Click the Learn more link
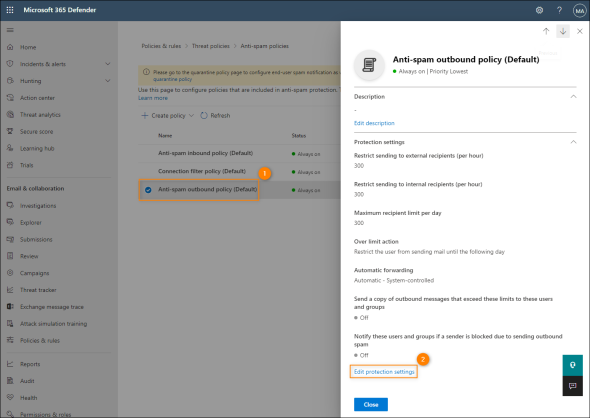The height and width of the screenshot is (418, 590). pyautogui.click(x=153, y=98)
